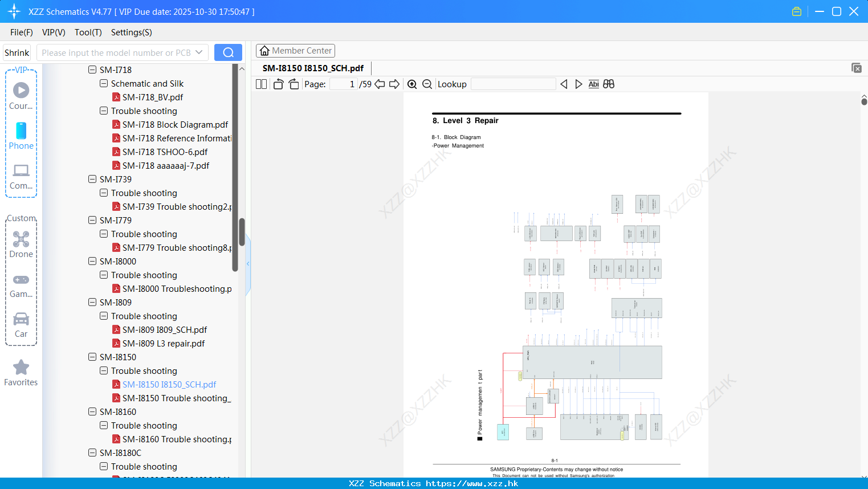Open model number dropdown arrow

199,52
